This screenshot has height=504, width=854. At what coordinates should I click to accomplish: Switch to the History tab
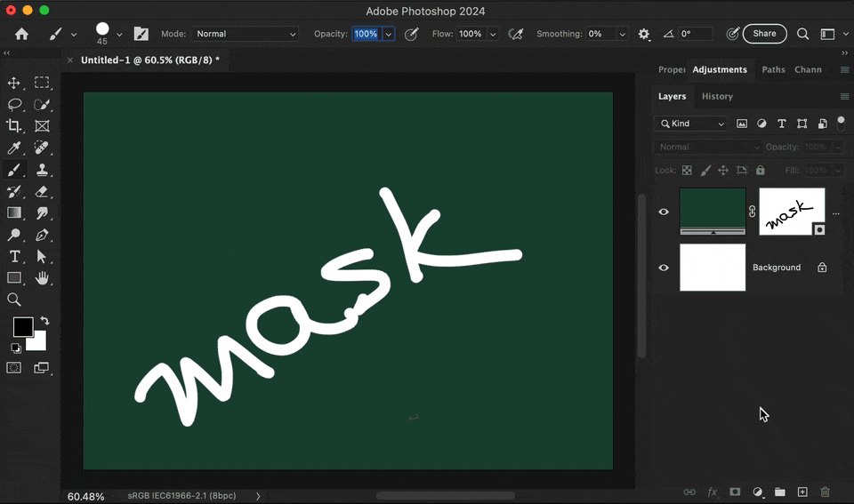click(x=717, y=96)
